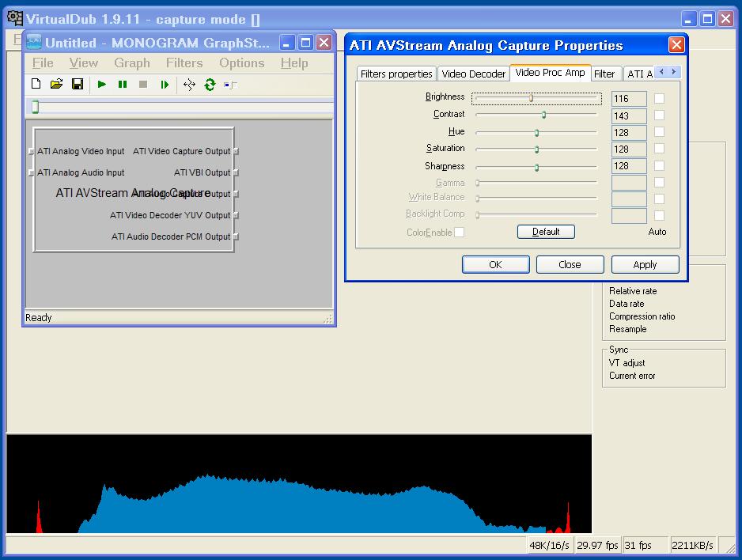Click the VirtualDub application title icon
The image size is (742, 560).
tap(15, 18)
